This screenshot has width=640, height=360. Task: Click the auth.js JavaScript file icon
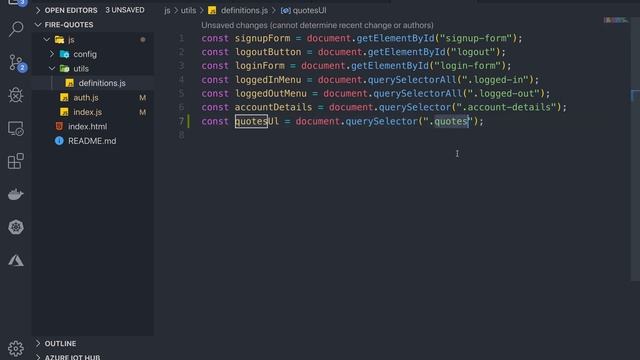pyautogui.click(x=64, y=97)
